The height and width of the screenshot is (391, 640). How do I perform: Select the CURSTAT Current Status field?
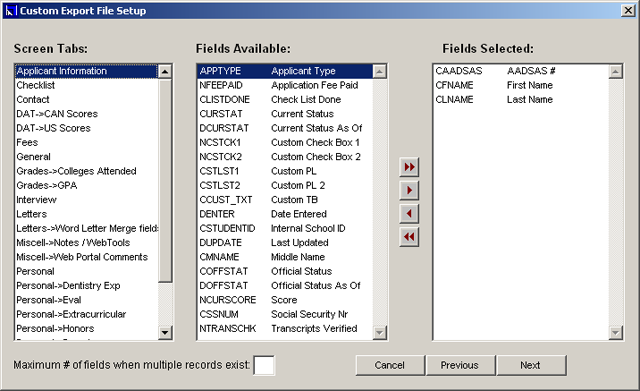click(285, 114)
